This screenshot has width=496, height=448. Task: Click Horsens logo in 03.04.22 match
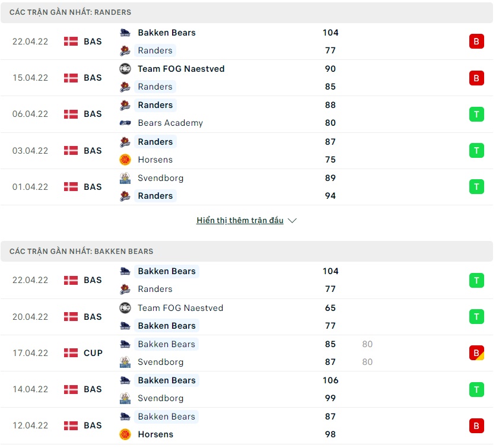click(125, 160)
